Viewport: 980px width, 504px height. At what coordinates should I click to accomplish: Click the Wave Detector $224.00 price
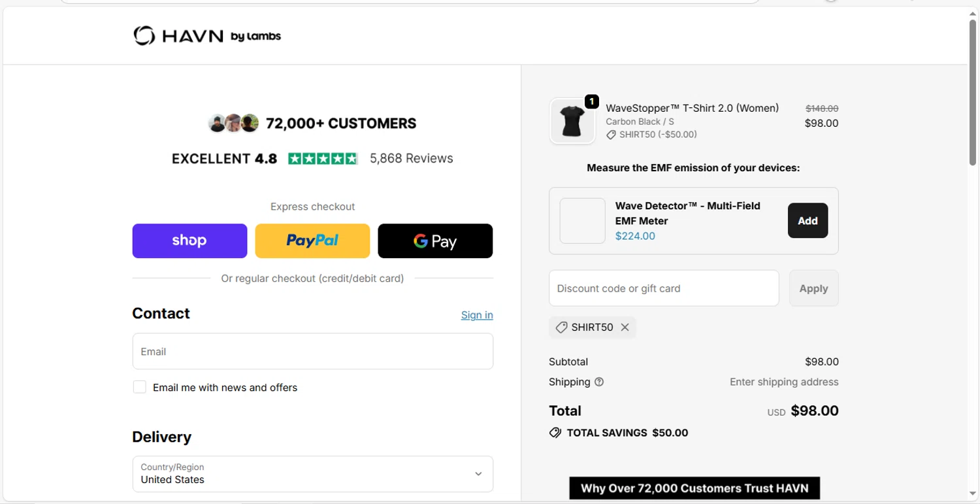(x=635, y=236)
